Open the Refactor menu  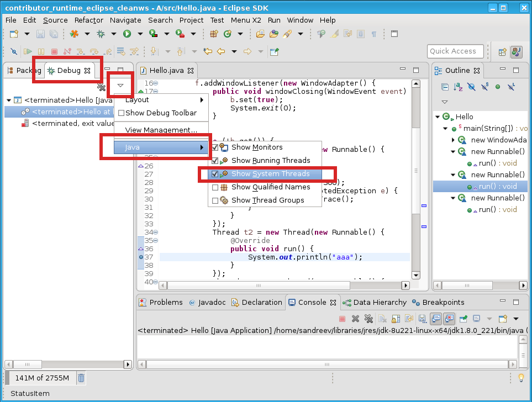[x=89, y=20]
